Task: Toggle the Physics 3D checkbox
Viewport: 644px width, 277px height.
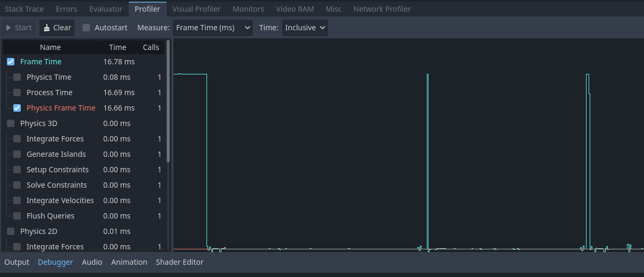Action: (x=11, y=123)
